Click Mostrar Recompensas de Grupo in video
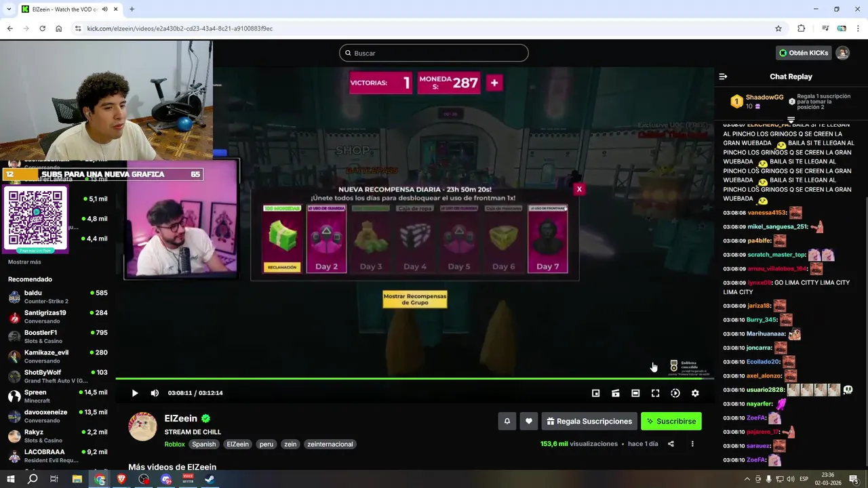This screenshot has width=868, height=488. point(415,299)
